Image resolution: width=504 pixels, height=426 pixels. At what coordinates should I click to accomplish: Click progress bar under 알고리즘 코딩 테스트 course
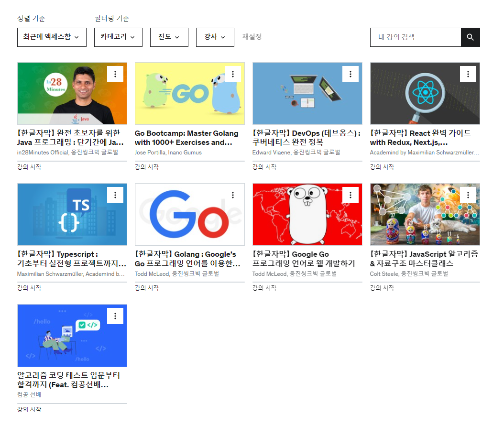72,403
